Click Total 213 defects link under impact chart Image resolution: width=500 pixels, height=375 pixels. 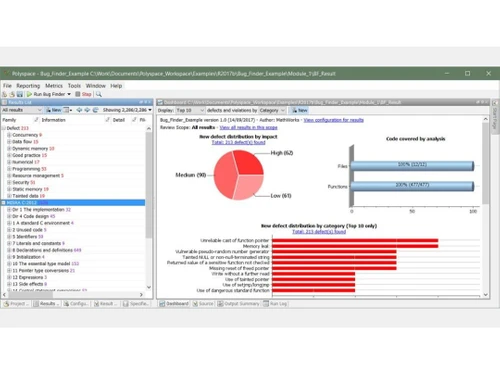[238, 142]
